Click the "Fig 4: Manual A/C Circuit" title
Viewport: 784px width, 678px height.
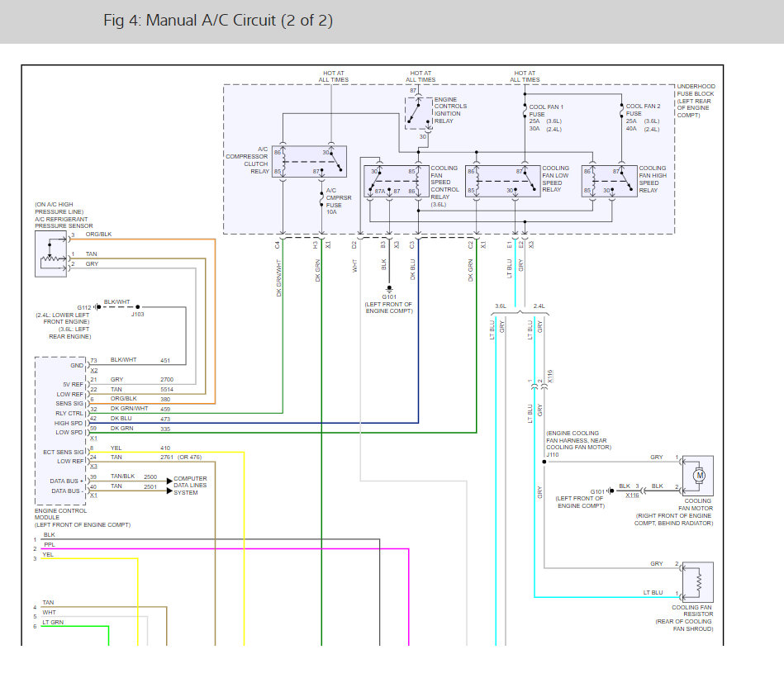[218, 21]
